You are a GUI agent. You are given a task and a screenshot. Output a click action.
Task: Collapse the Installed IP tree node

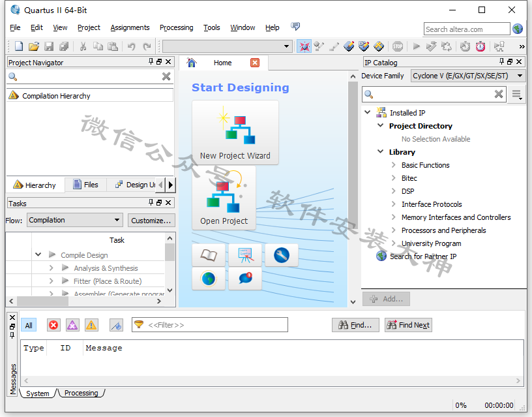pyautogui.click(x=368, y=112)
